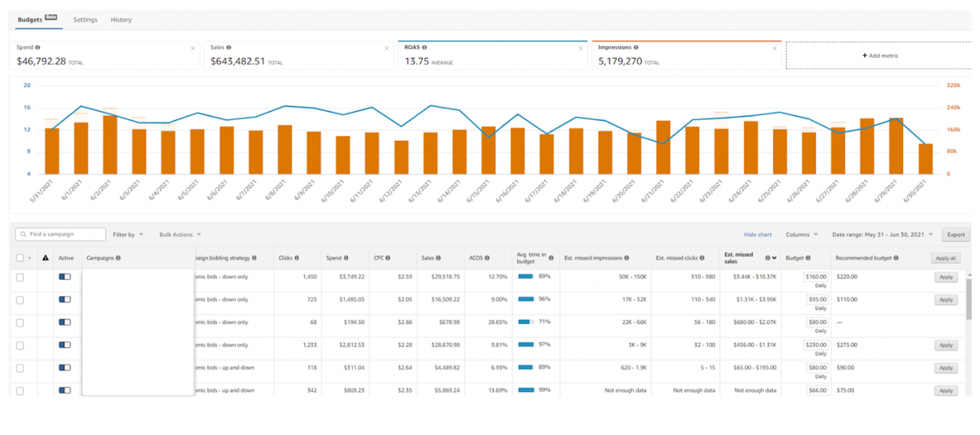
Task: Switch to the History tab
Action: pos(121,20)
